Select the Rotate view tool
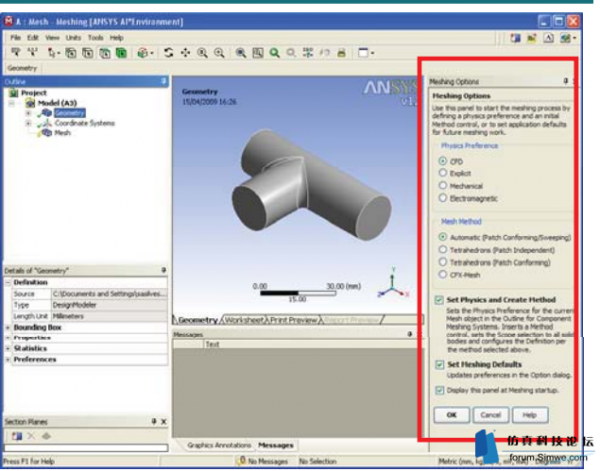Viewport: 600px width, 471px height. click(168, 52)
